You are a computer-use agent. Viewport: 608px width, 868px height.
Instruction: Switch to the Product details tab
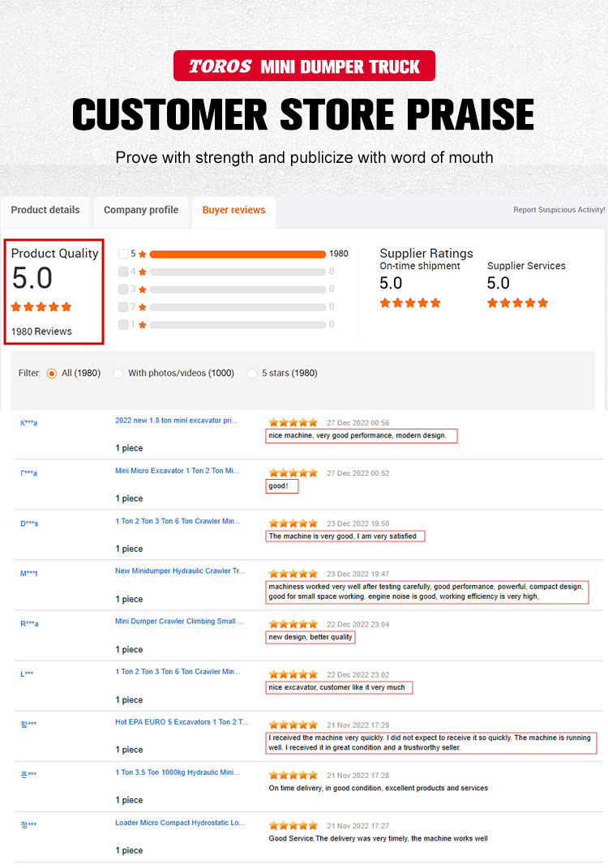coord(45,210)
